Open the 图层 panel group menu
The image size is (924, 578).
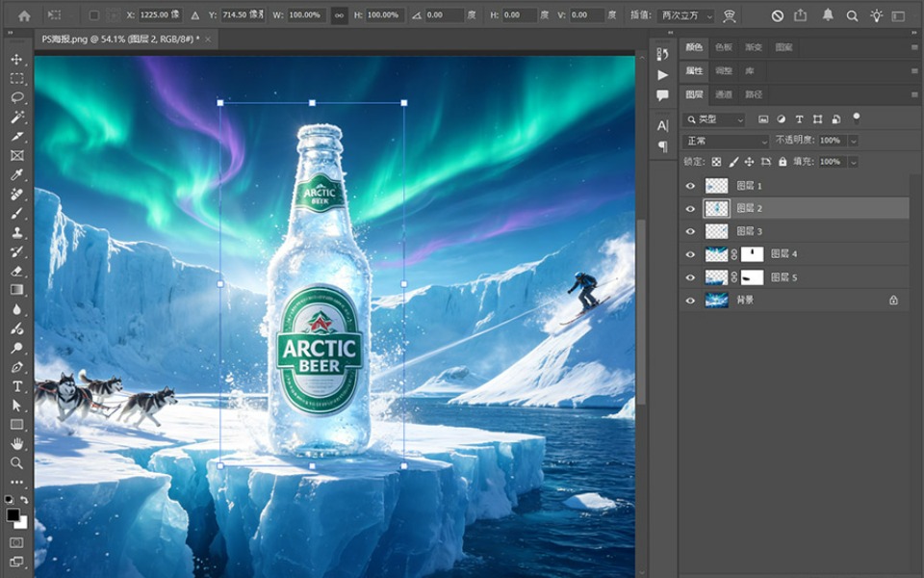(914, 94)
